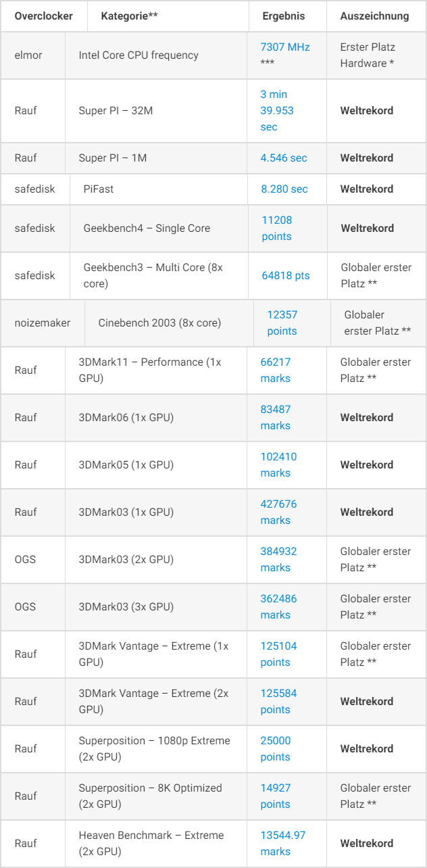Click the 64818 pts Geekbench3 link
The width and height of the screenshot is (427, 868).
pyautogui.click(x=286, y=276)
